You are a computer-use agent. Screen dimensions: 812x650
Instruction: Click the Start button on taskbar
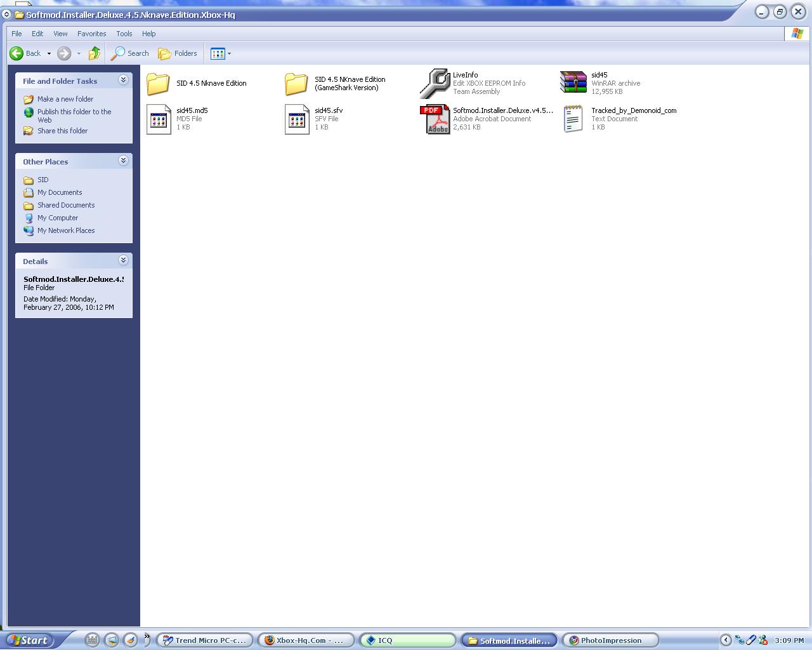29,640
